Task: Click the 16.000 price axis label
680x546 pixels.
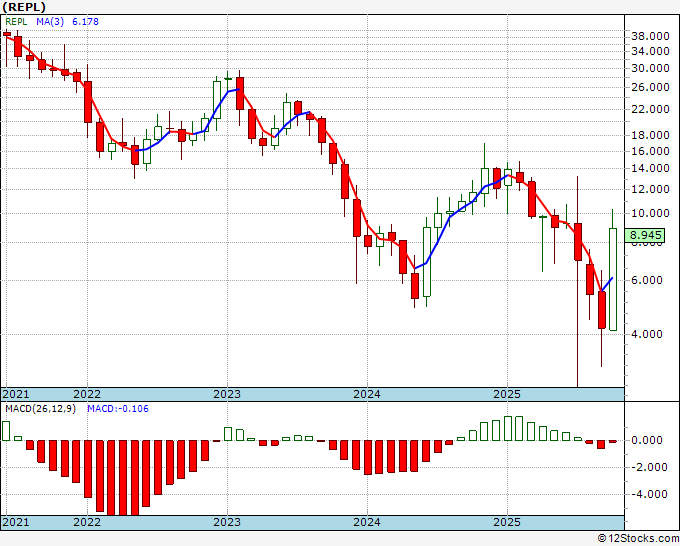Action: click(x=650, y=151)
